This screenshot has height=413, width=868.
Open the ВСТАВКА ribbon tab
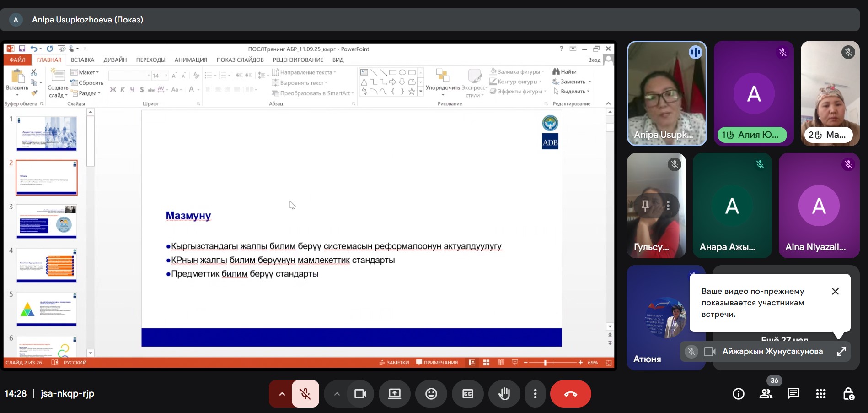pos(82,60)
